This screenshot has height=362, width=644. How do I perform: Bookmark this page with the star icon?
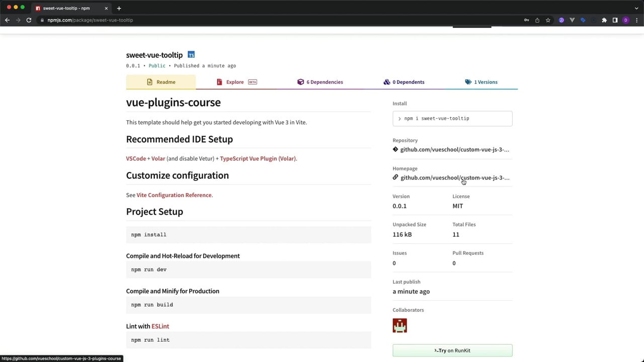click(x=548, y=20)
